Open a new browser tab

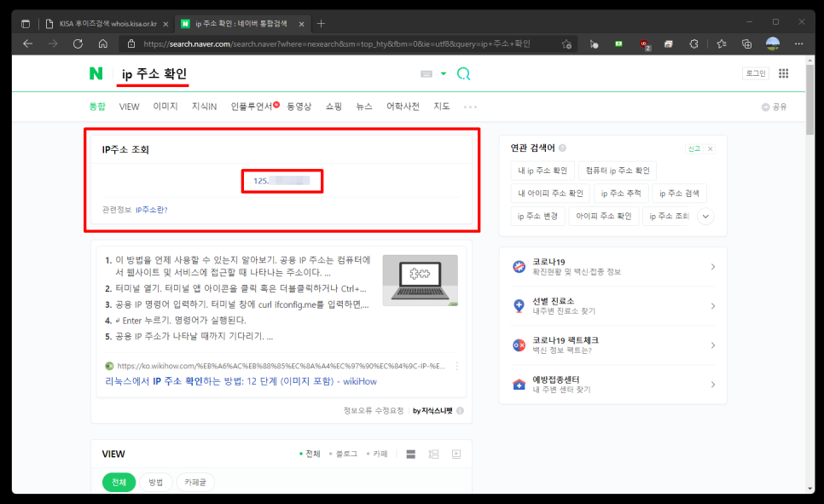[321, 24]
